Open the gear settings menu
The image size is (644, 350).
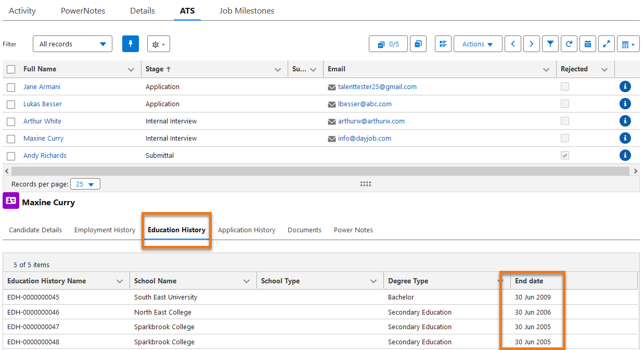pyautogui.click(x=159, y=44)
